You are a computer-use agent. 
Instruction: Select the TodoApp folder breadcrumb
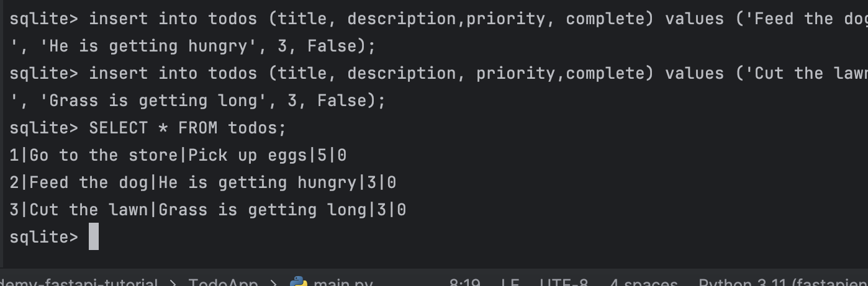pos(223,283)
